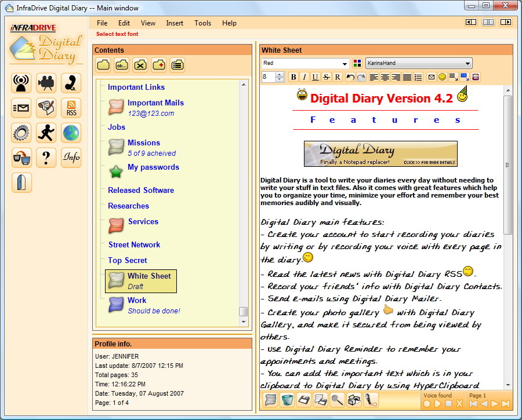Click the trash bin icon
The width and height of the screenshot is (522, 420).
coord(287,400)
